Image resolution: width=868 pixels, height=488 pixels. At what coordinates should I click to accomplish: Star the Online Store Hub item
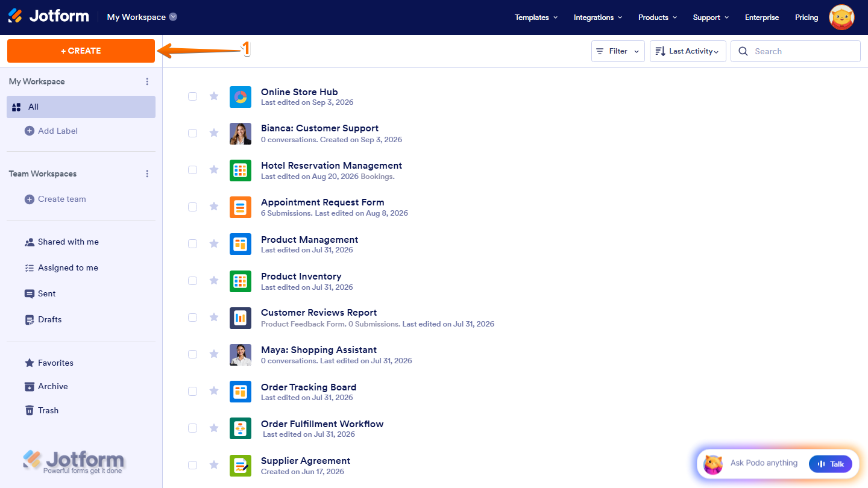214,96
